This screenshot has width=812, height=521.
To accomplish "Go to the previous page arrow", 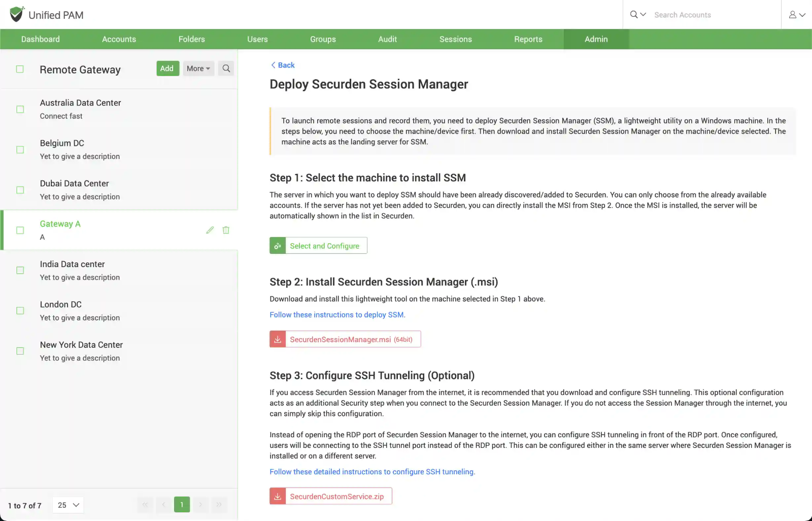I will tap(163, 504).
